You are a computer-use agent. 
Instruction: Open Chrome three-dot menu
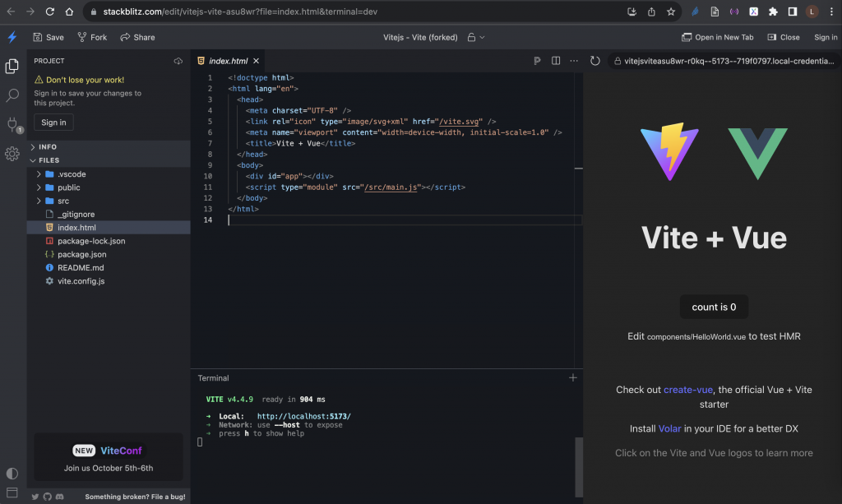coord(831,12)
